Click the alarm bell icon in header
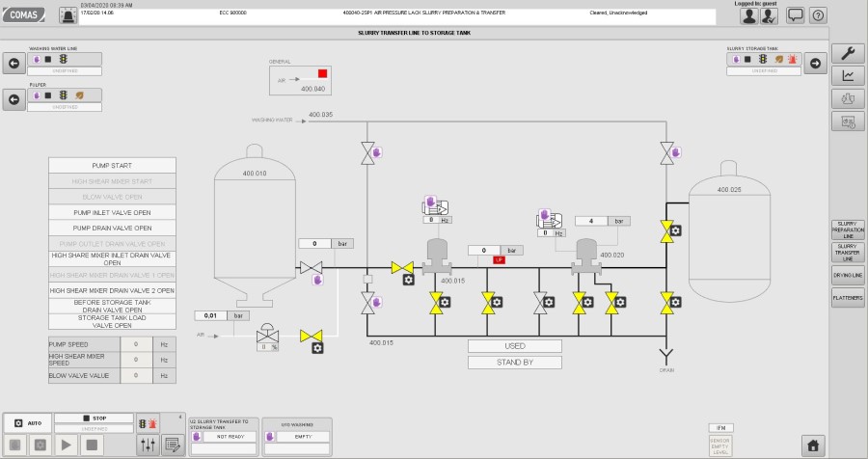The image size is (868, 459). click(69, 15)
